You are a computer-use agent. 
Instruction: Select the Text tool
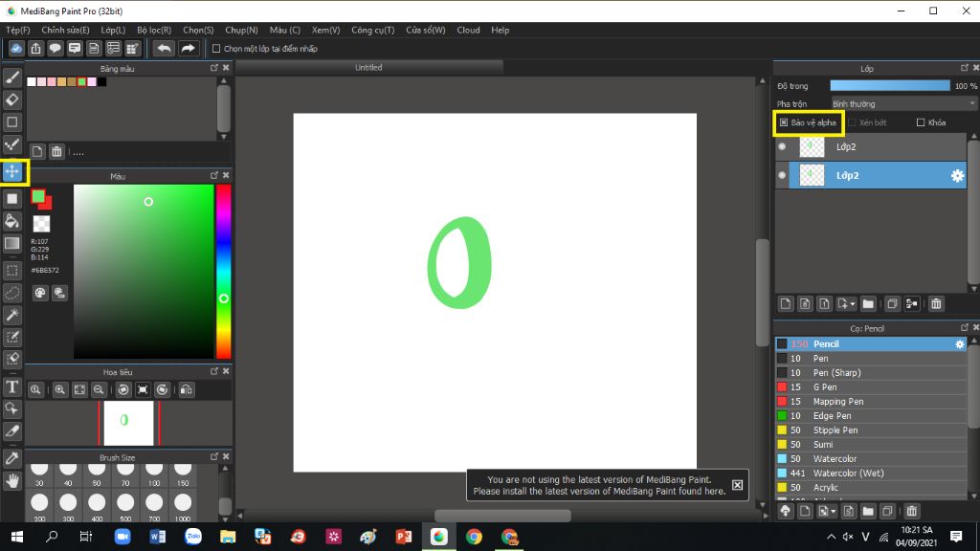click(x=11, y=386)
